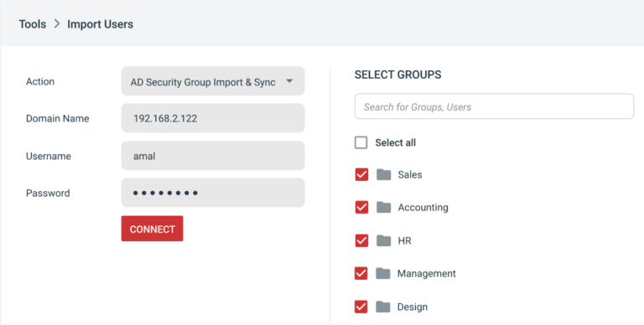Focus the Username field

click(213, 156)
